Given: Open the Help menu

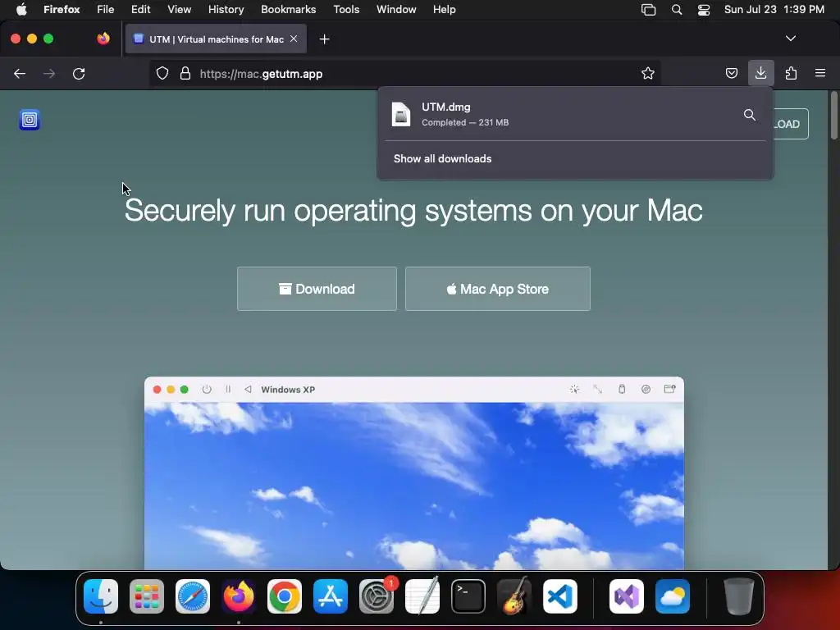Looking at the screenshot, I should click(444, 10).
